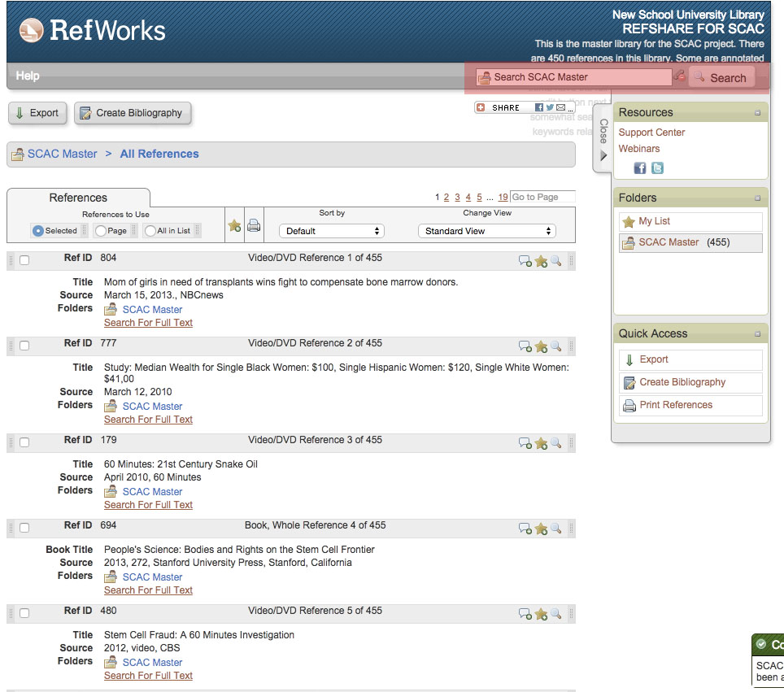
Task: Click the Create Bibliography toolbar button
Action: 133,113
